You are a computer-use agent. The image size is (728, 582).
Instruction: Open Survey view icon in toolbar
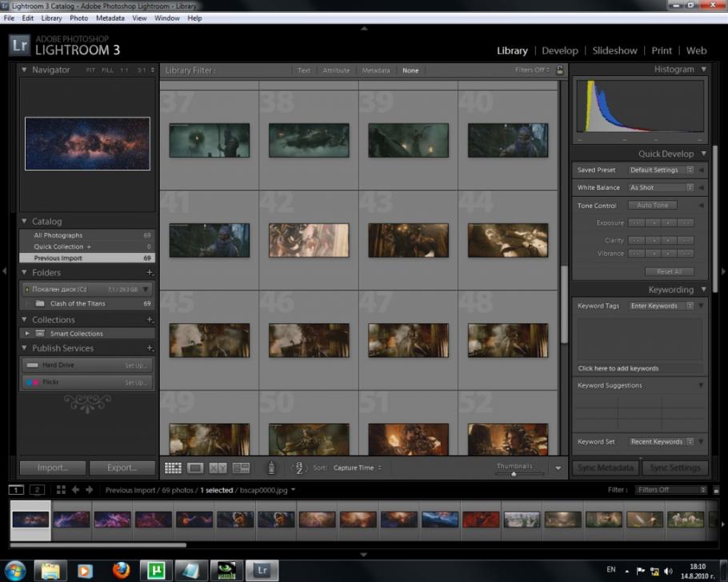pos(241,468)
